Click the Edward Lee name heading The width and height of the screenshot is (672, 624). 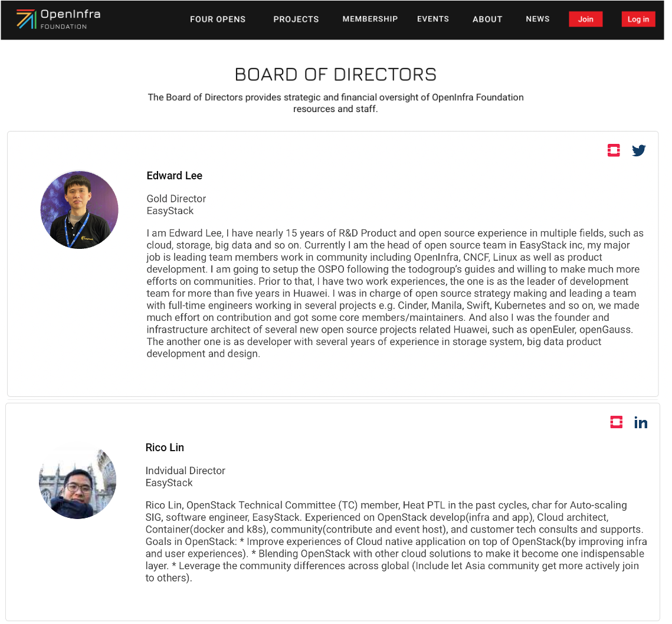coord(174,176)
